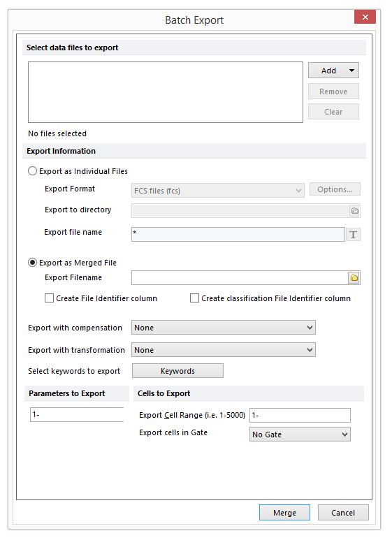Click inside the data files list box
The image size is (392, 540).
coord(166,92)
